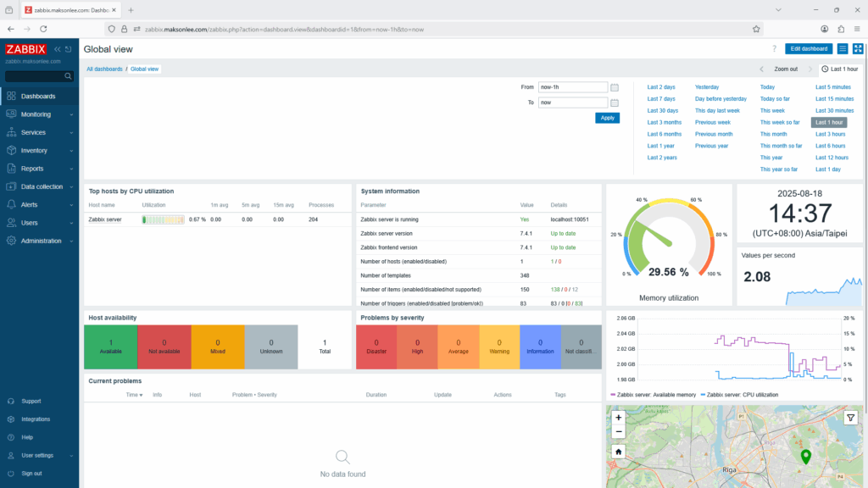Reset map to home view

(618, 452)
